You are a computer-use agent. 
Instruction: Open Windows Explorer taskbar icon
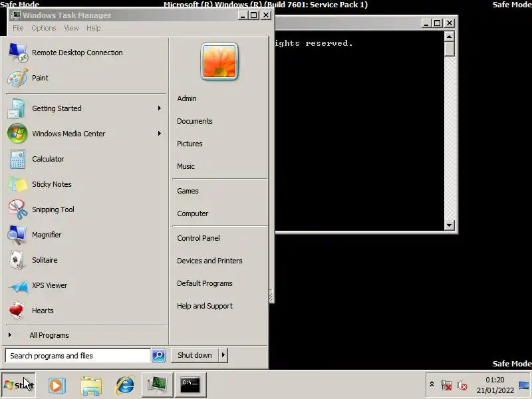click(91, 385)
